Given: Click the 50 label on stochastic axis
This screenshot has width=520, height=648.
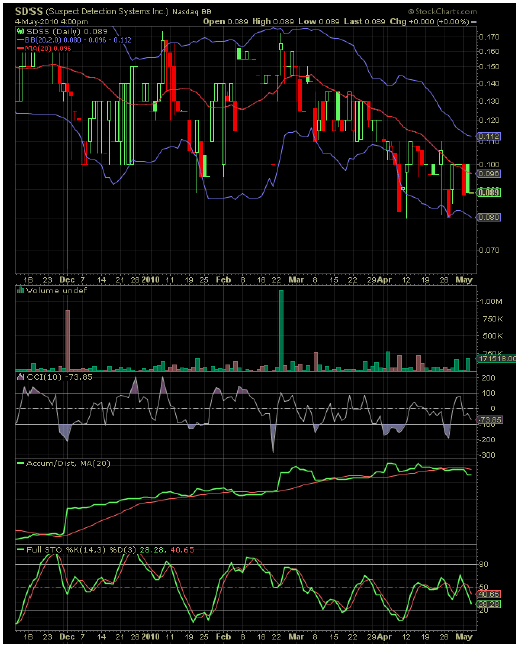Looking at the screenshot, I should click(x=484, y=587).
